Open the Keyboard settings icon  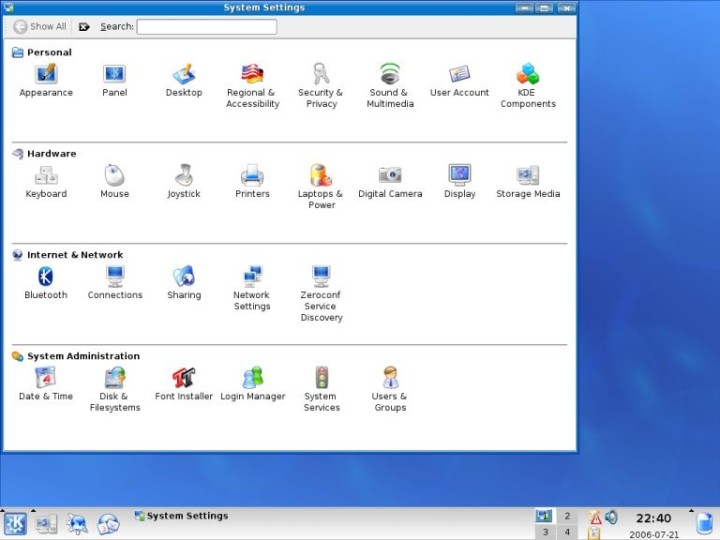point(46,181)
